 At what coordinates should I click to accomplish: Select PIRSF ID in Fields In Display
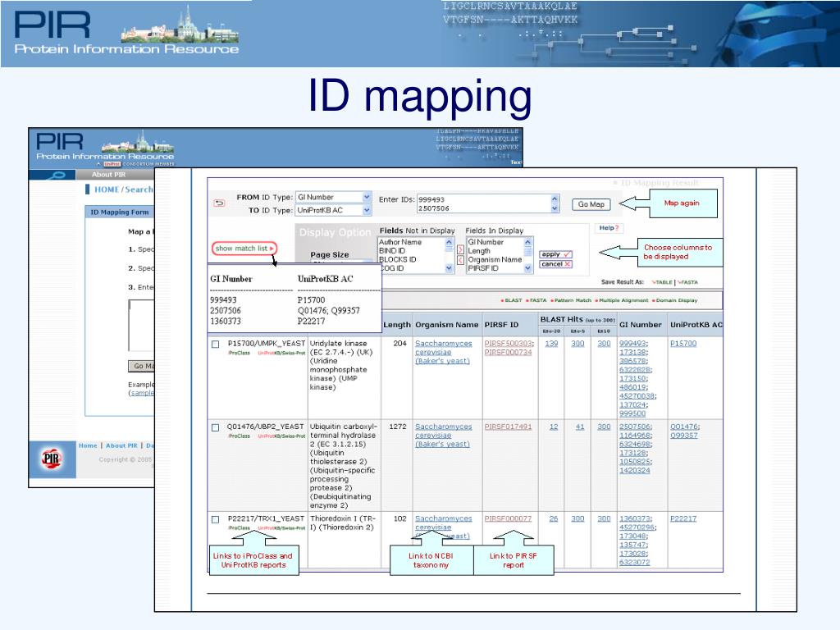coord(483,268)
